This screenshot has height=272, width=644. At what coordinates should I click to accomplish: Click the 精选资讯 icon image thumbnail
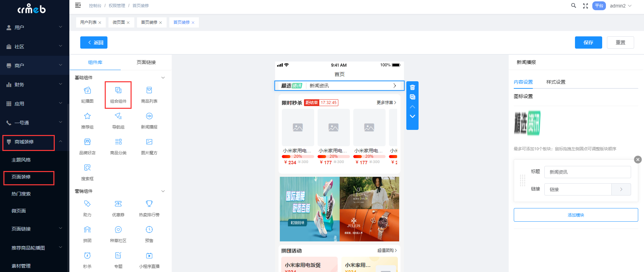[x=527, y=123]
